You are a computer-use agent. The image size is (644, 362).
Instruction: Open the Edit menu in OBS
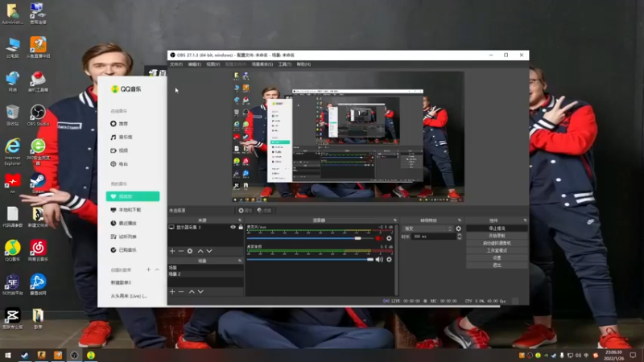[x=194, y=64]
